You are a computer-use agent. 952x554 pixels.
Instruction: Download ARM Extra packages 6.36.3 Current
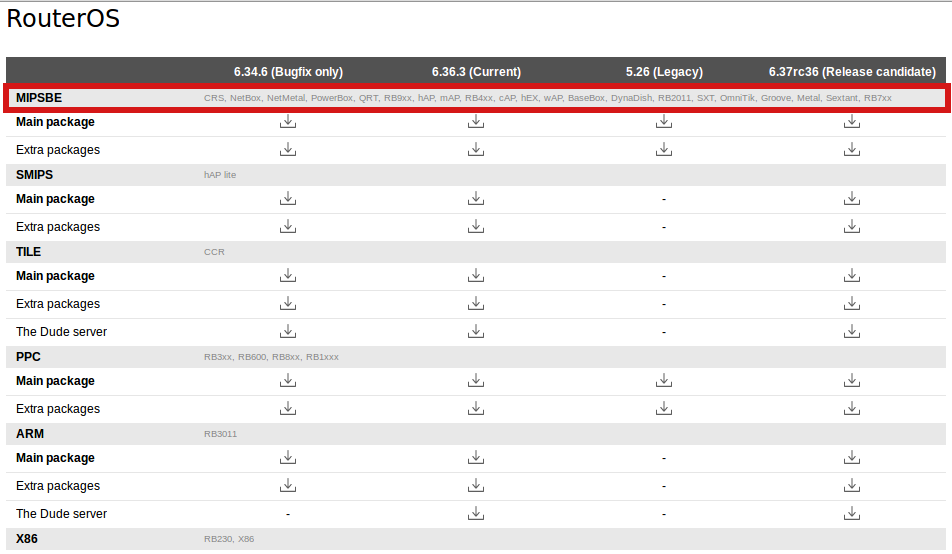476,486
